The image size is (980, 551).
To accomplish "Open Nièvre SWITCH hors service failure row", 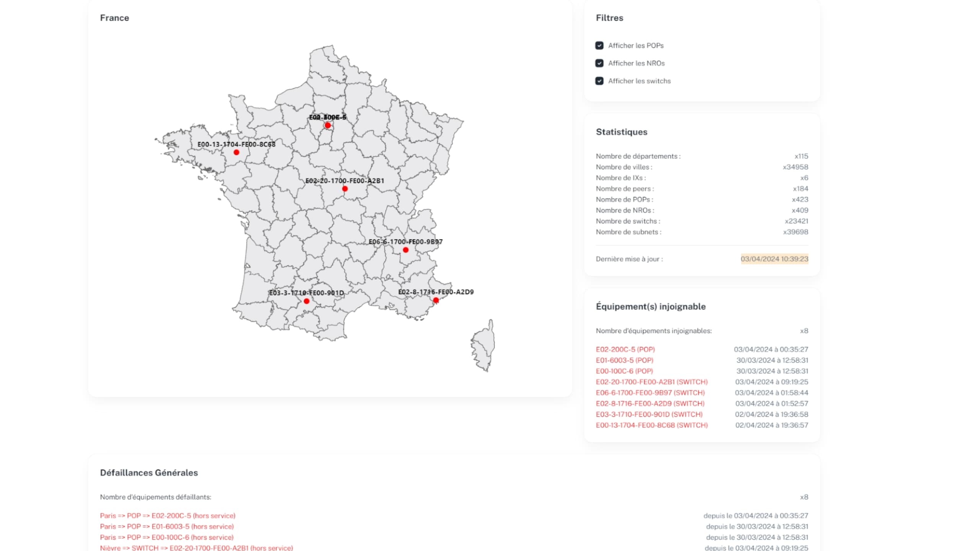I will pos(196,548).
